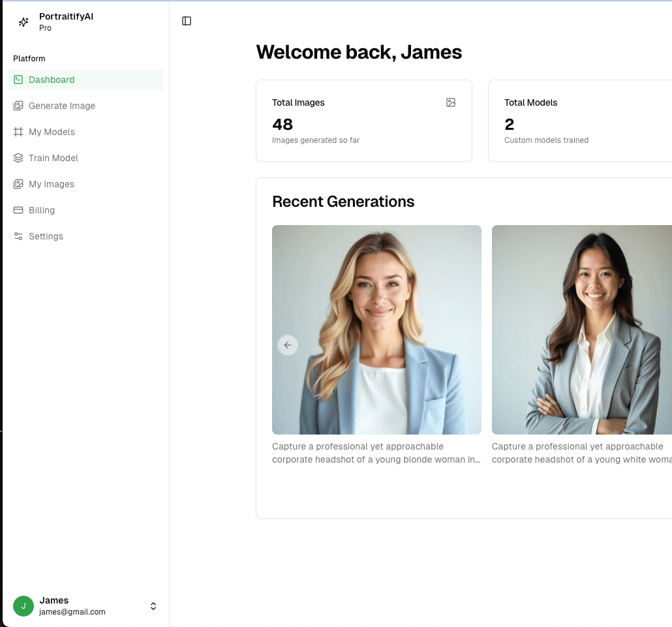Expand the James account switcher chevron

pyautogui.click(x=153, y=606)
